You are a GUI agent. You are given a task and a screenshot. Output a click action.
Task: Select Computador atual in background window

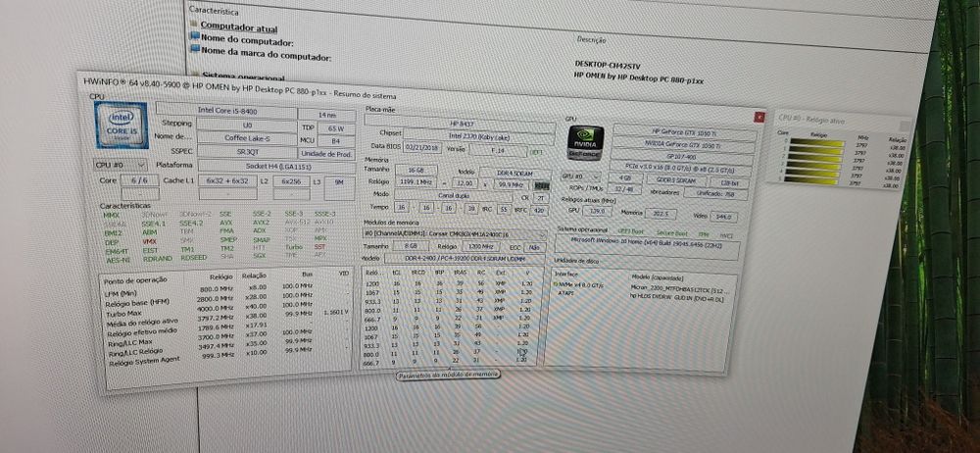pos(239,27)
